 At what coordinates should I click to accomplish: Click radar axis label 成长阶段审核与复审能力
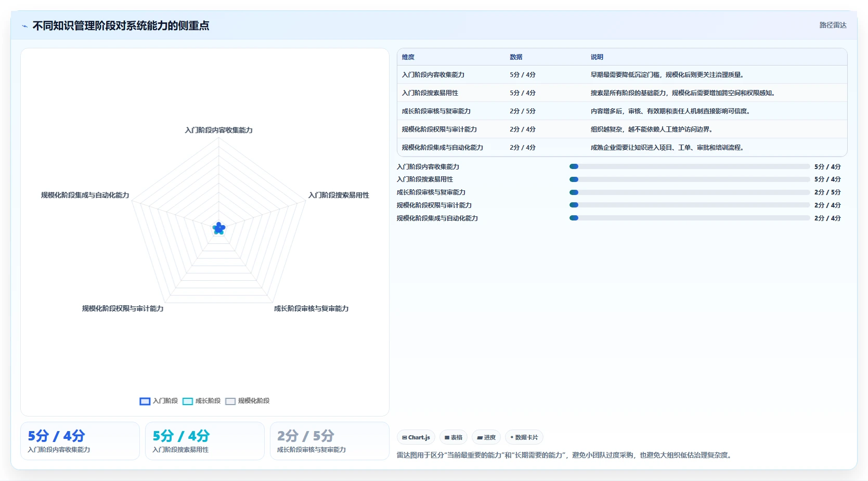[312, 308]
